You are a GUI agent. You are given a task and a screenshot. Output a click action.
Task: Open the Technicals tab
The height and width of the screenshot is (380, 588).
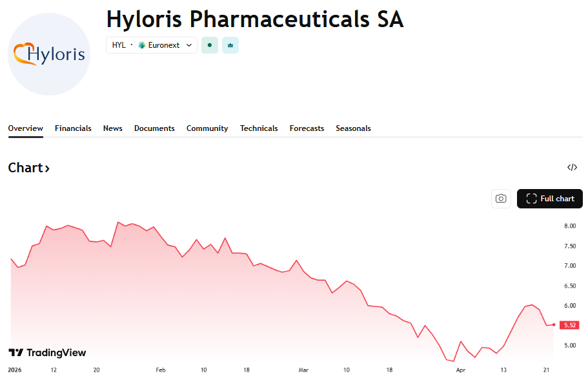tap(259, 128)
